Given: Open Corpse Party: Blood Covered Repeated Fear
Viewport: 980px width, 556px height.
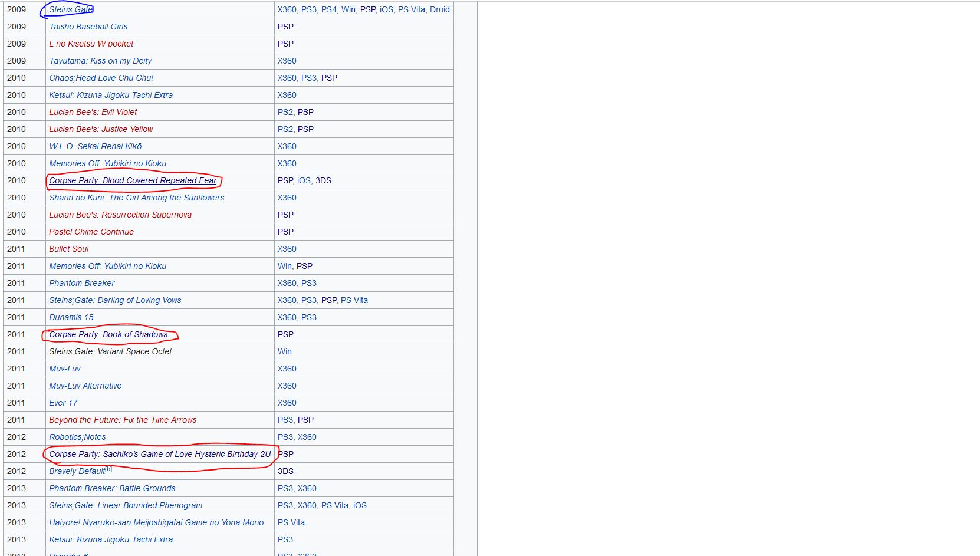Looking at the screenshot, I should (x=133, y=180).
